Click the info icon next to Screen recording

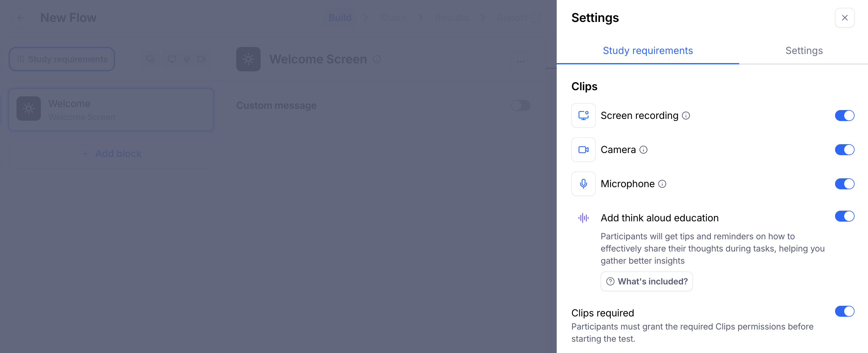click(686, 116)
